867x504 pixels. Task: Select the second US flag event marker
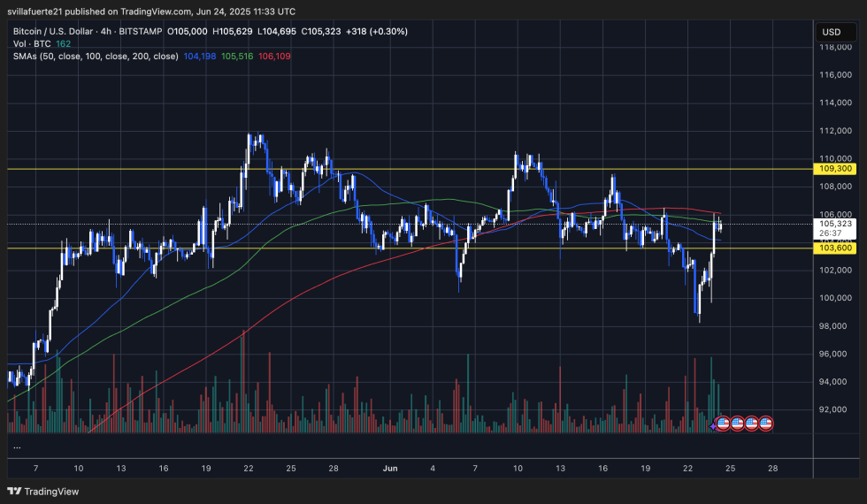click(x=737, y=424)
